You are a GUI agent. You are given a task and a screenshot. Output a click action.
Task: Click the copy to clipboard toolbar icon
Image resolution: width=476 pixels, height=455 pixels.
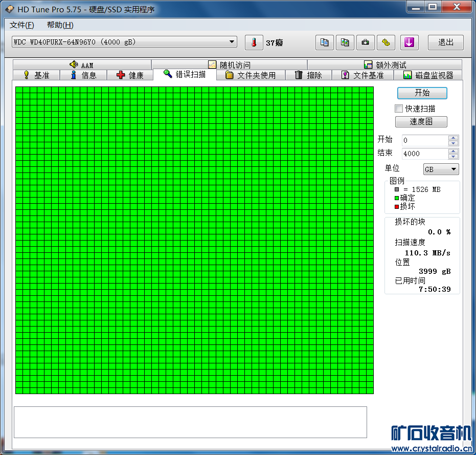(325, 42)
